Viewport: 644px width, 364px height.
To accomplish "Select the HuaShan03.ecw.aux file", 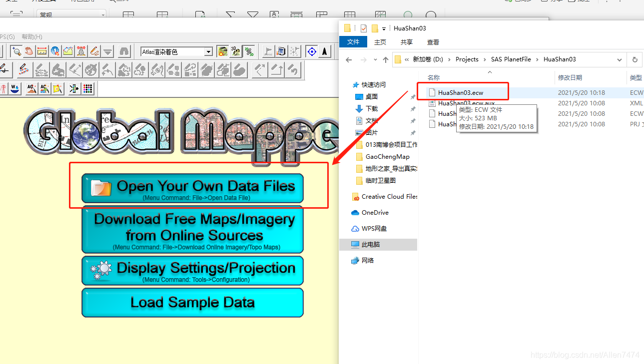I will click(x=466, y=103).
